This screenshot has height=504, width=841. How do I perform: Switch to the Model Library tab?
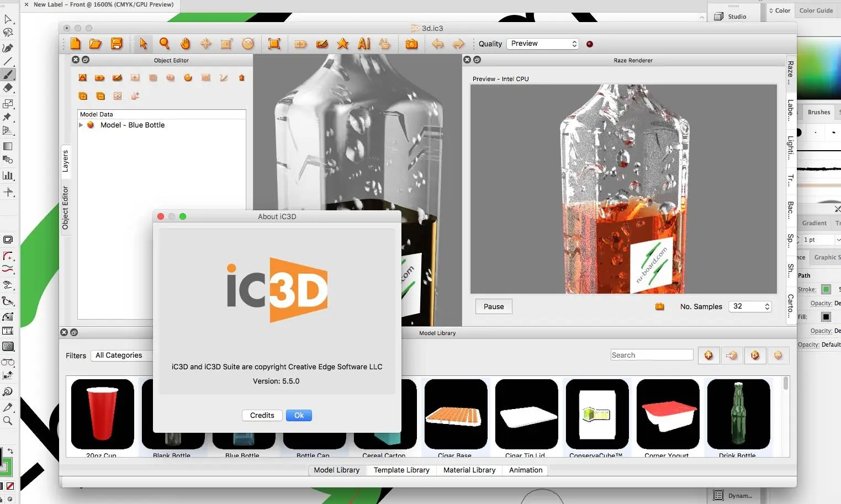[x=336, y=470]
